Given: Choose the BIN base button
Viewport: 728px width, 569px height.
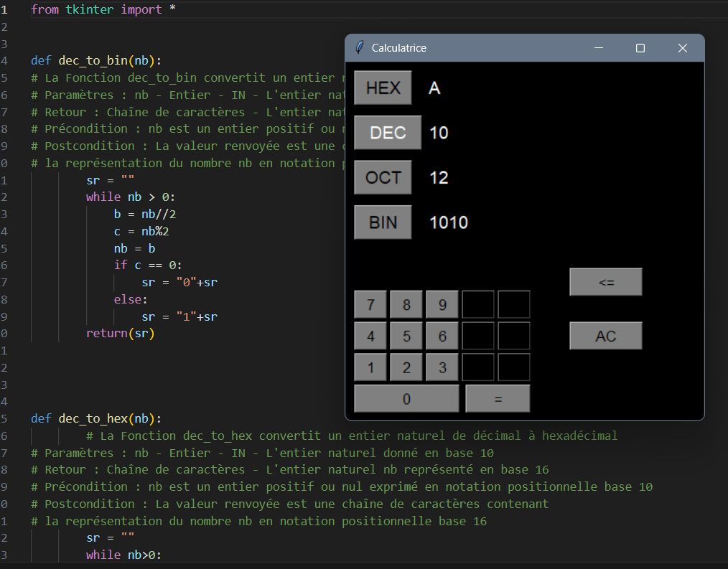Looking at the screenshot, I should pyautogui.click(x=383, y=222).
